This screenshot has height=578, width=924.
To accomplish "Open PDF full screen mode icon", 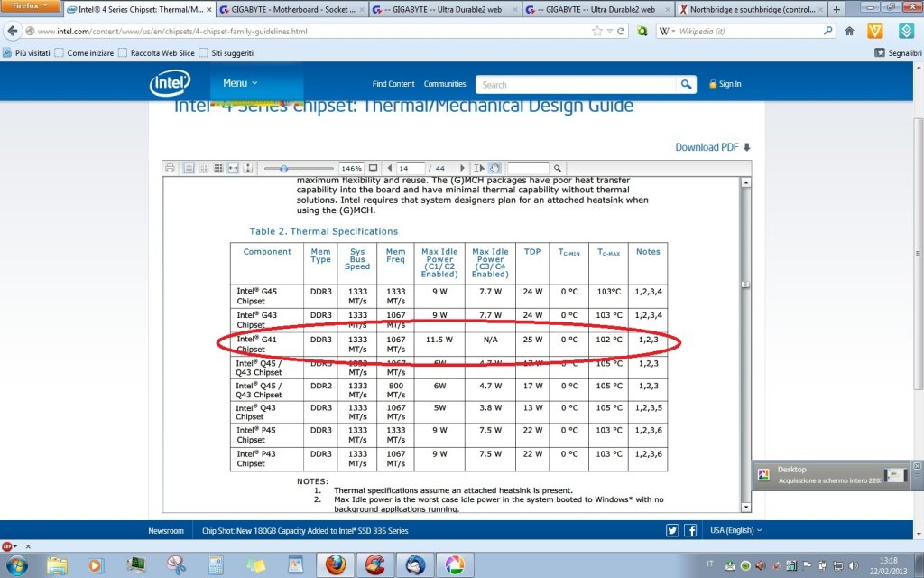I will point(373,168).
